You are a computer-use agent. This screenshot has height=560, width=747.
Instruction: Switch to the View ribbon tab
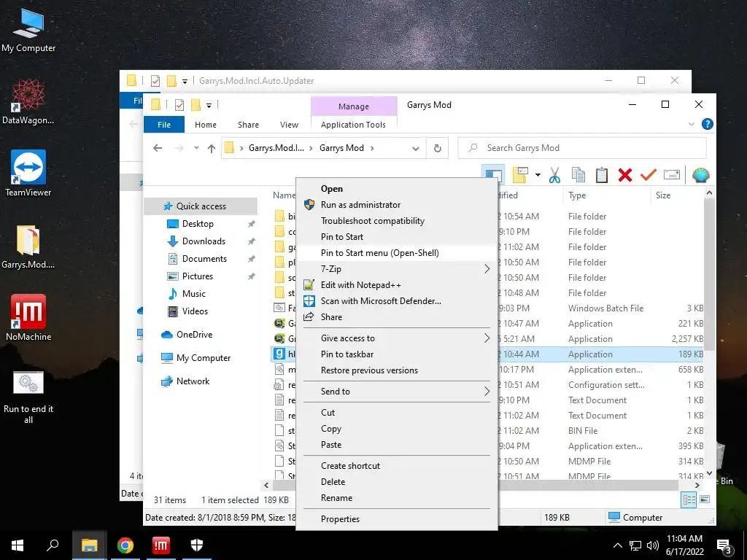tap(289, 125)
